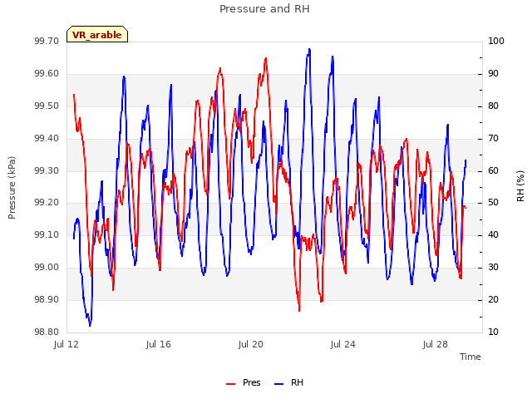Click the 99.60 pressure tick label
This screenshot has height=399, width=532.
[x=47, y=74]
